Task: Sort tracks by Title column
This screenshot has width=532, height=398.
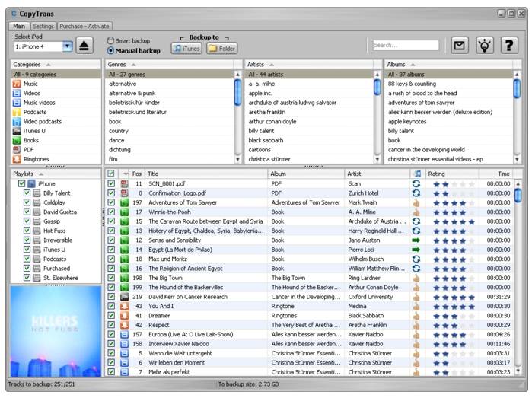Action: pyautogui.click(x=206, y=174)
